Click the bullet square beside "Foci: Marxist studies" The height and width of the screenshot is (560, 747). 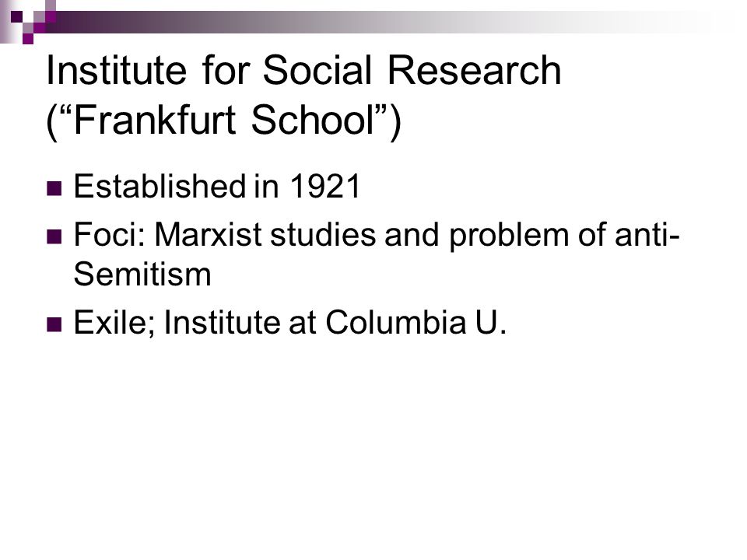(x=54, y=236)
